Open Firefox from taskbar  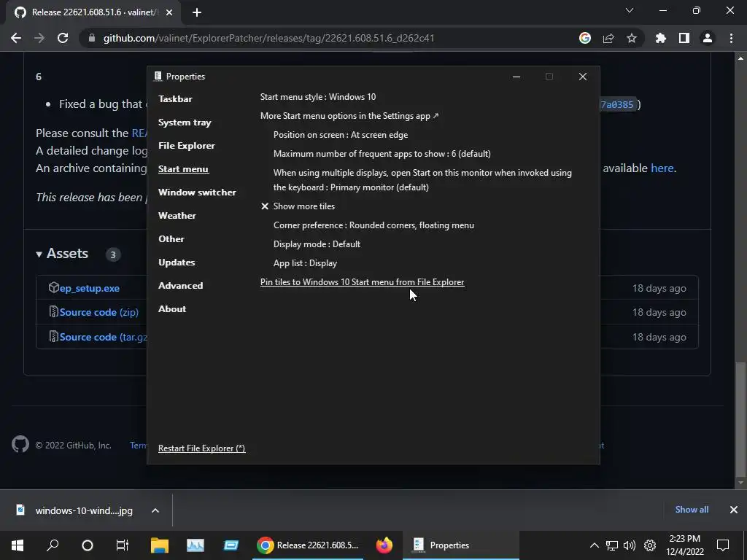(384, 545)
